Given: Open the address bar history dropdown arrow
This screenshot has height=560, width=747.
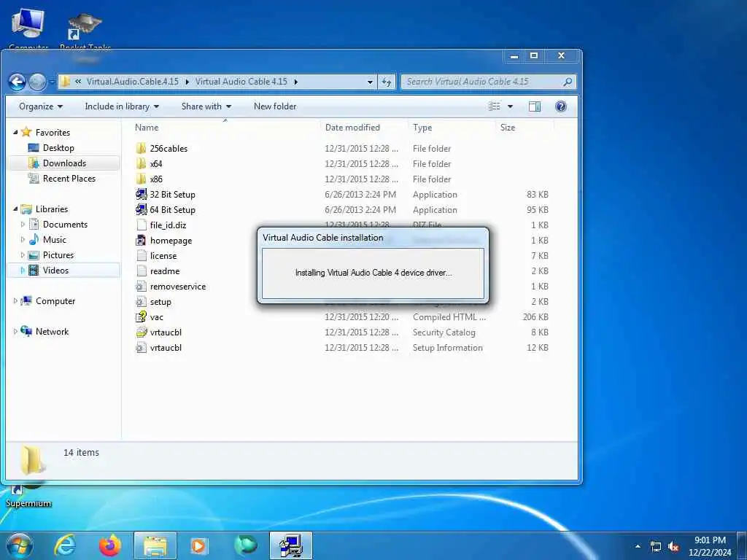Looking at the screenshot, I should (370, 82).
